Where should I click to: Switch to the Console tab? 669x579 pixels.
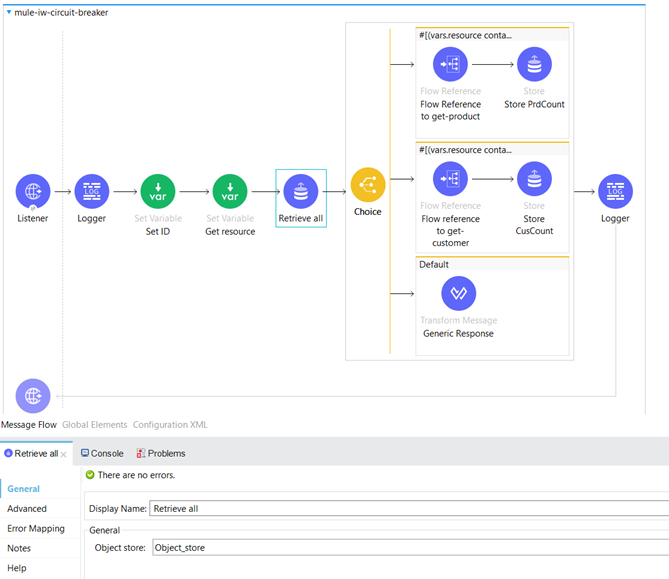click(x=102, y=454)
